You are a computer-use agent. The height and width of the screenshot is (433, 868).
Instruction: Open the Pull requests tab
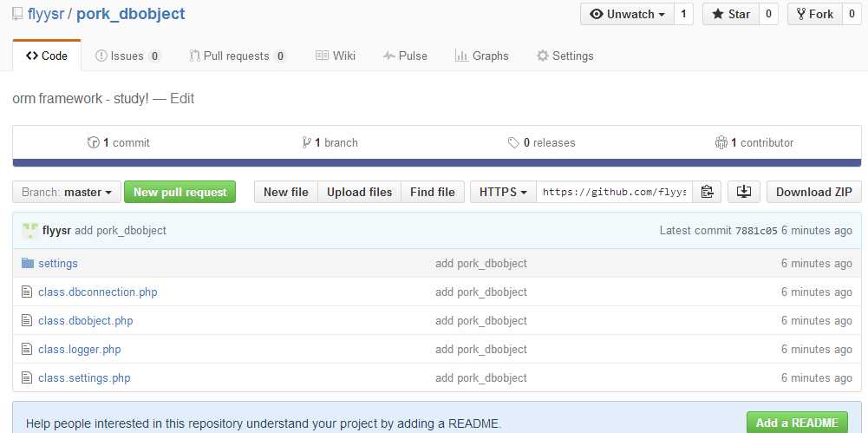(238, 56)
